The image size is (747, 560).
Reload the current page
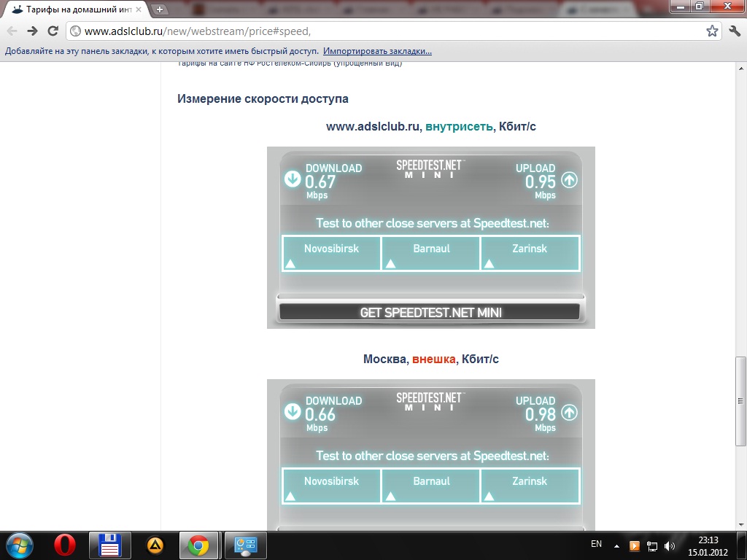(x=53, y=31)
